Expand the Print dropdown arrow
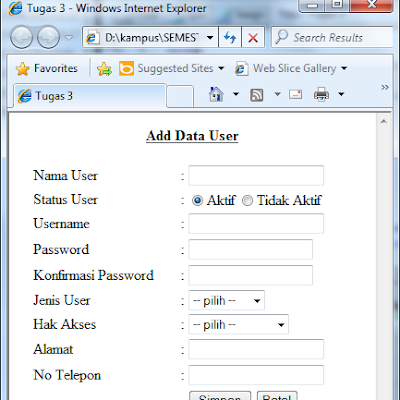The height and width of the screenshot is (400, 400). (341, 94)
